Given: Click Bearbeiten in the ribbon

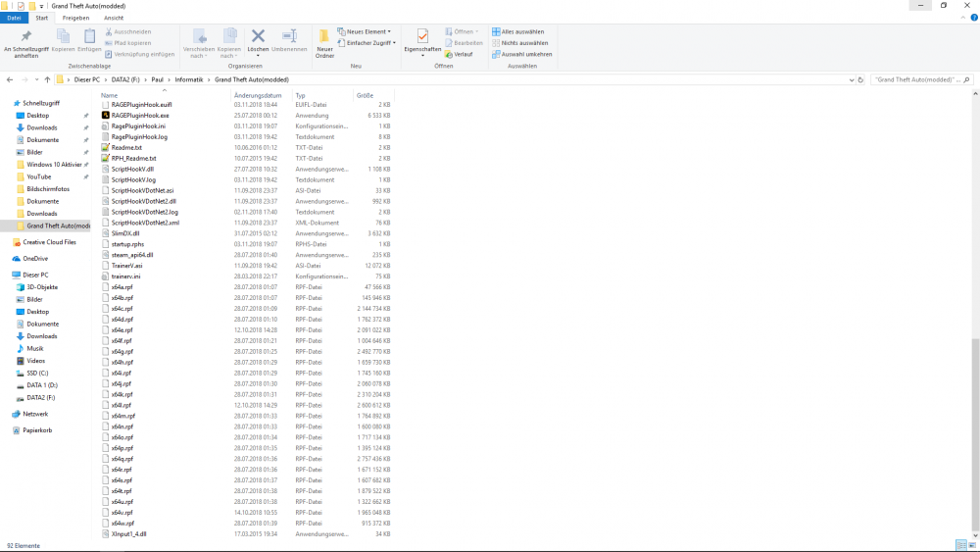Looking at the screenshot, I should pos(464,42).
